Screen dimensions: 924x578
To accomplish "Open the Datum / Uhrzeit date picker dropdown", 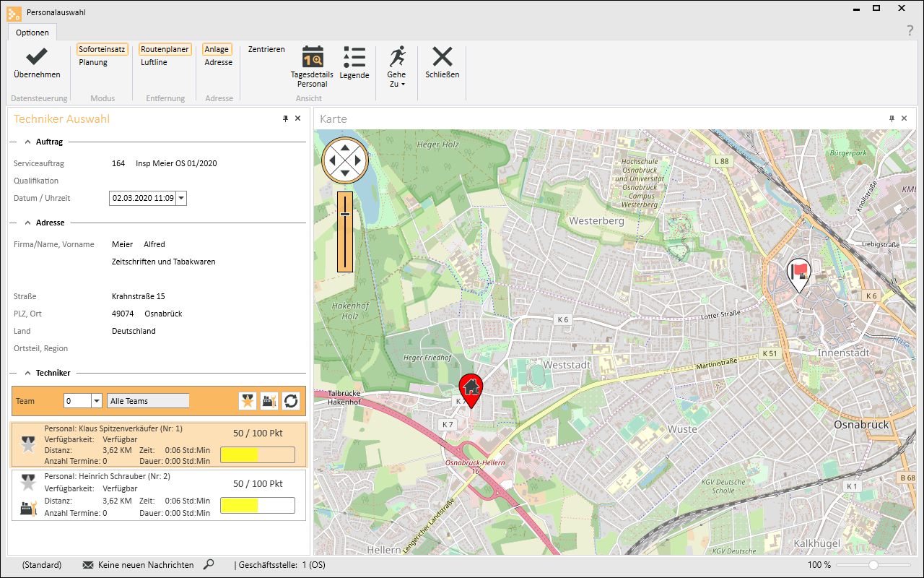I will click(180, 198).
